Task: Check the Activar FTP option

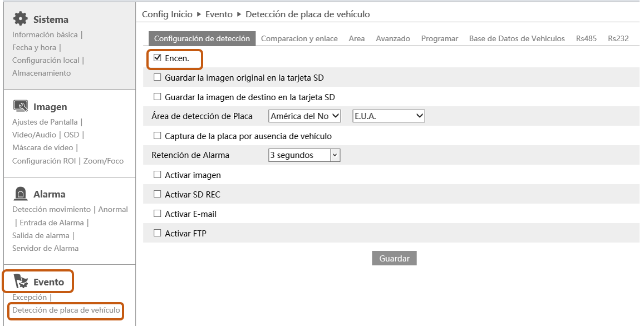Action: 158,233
